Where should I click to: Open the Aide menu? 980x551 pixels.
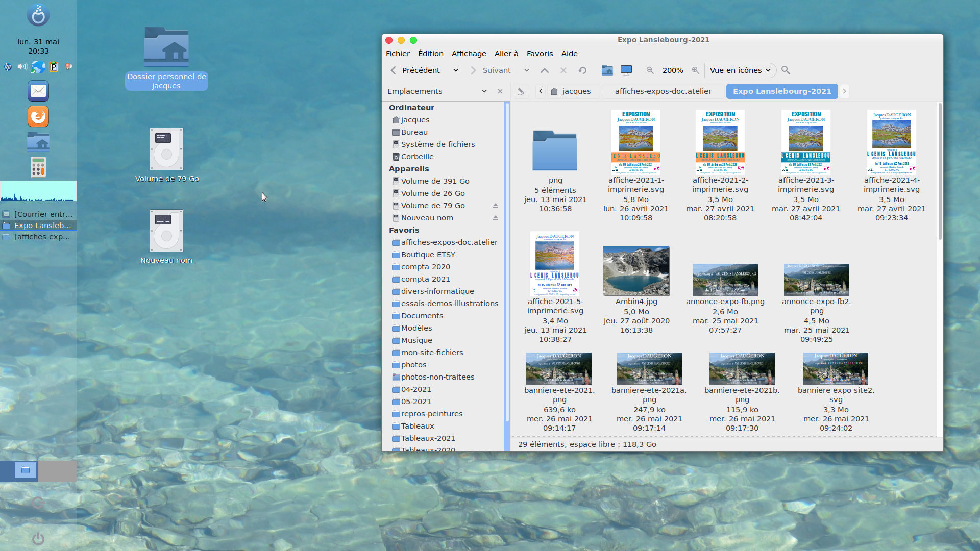coord(569,54)
